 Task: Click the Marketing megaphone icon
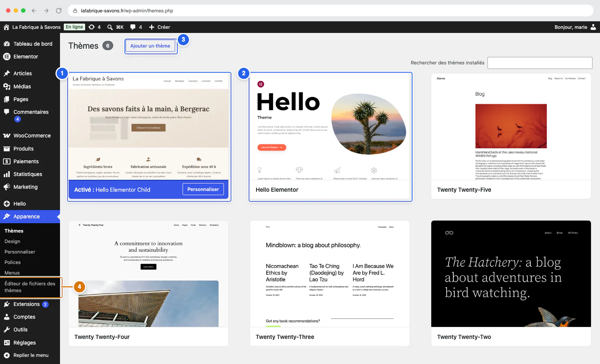click(7, 187)
